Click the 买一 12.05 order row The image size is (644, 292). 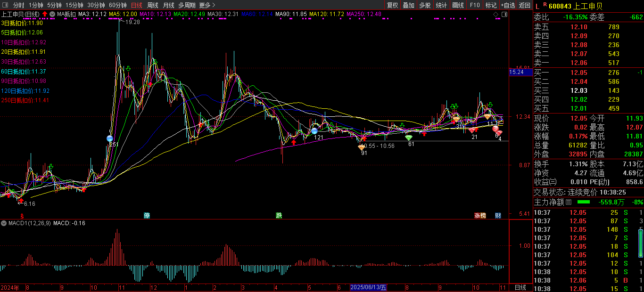(x=588, y=73)
